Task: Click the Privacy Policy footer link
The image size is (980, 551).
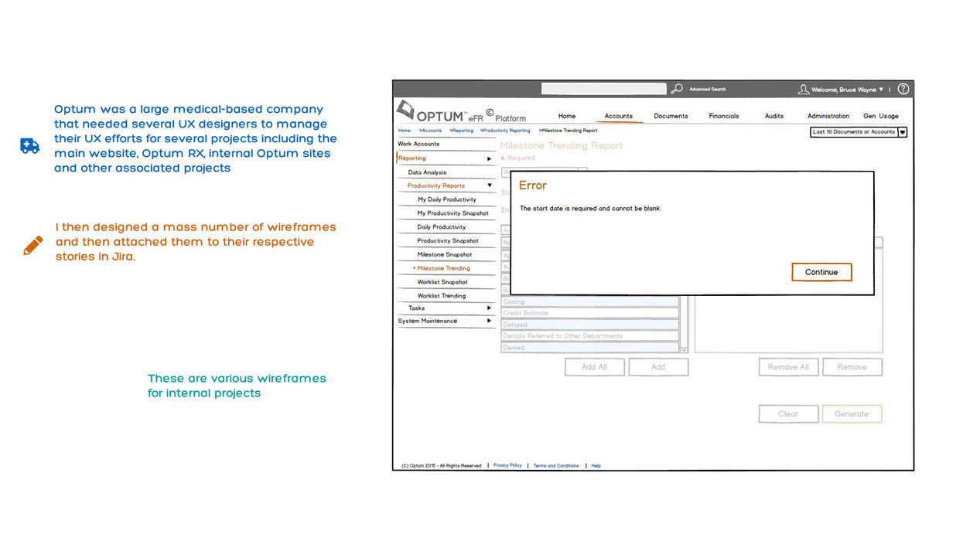Action: pos(507,465)
